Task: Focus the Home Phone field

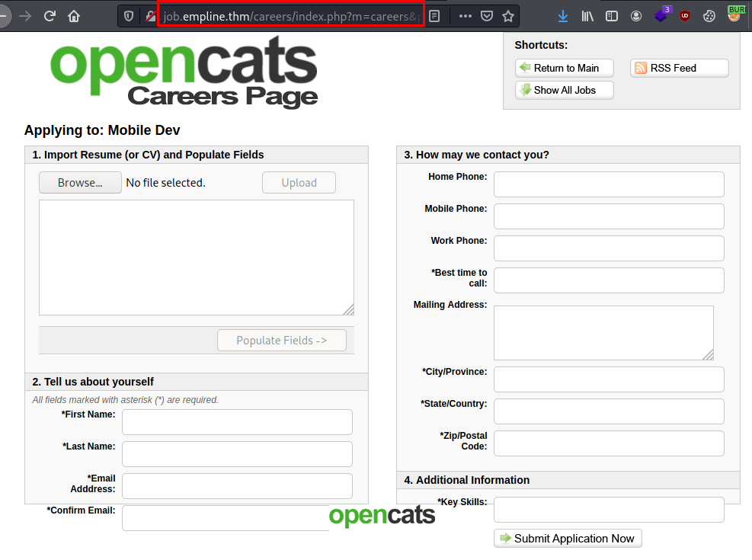Action: click(609, 184)
